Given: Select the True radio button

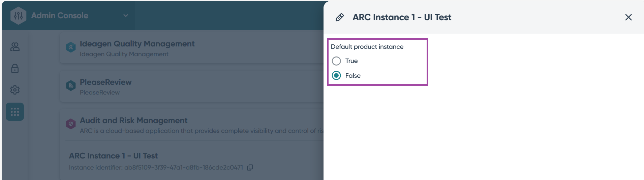Looking at the screenshot, I should [x=336, y=61].
